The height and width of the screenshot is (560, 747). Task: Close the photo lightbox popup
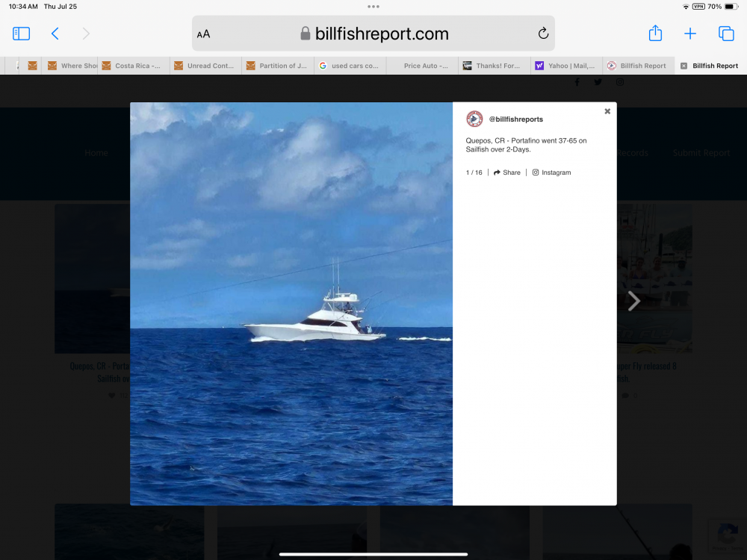607,111
